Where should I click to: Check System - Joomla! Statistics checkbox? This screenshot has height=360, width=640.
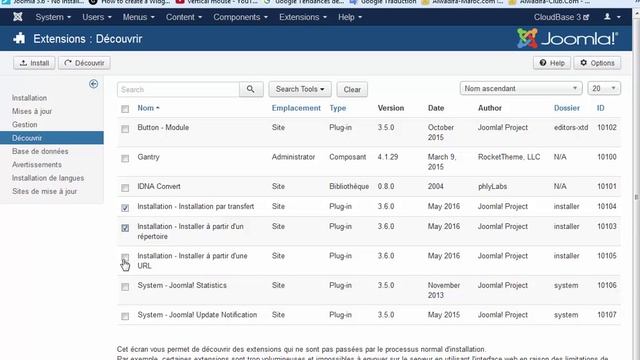tap(125, 287)
